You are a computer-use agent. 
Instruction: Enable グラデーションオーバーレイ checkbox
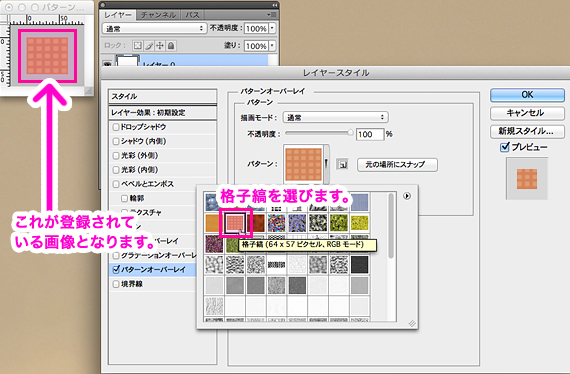(x=116, y=256)
